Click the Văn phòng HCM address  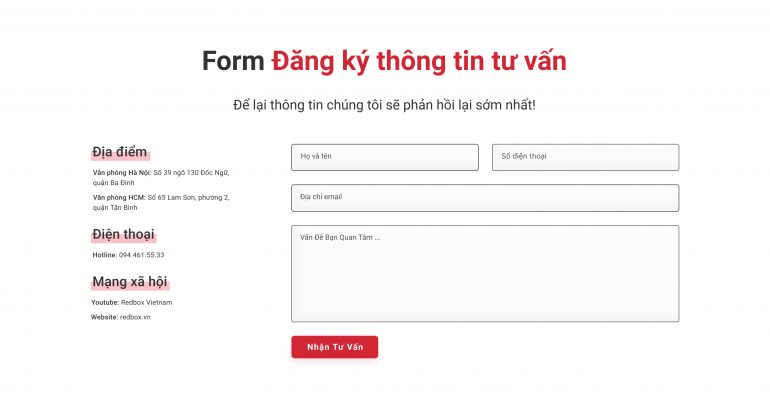[x=161, y=202]
